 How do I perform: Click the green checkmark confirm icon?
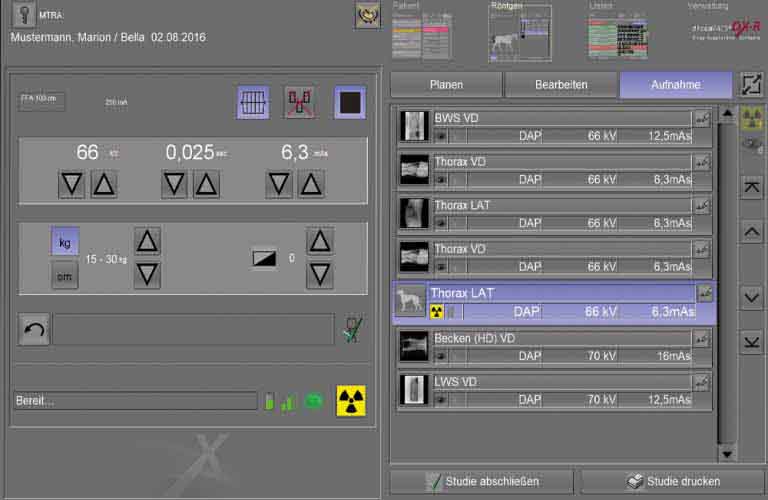tap(353, 330)
